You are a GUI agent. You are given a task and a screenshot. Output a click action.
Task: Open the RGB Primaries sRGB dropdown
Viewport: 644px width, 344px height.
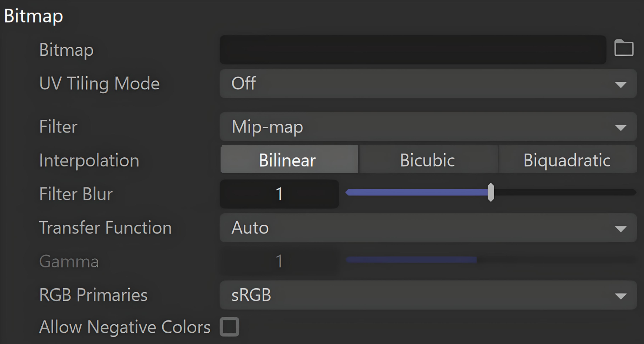pyautogui.click(x=428, y=295)
